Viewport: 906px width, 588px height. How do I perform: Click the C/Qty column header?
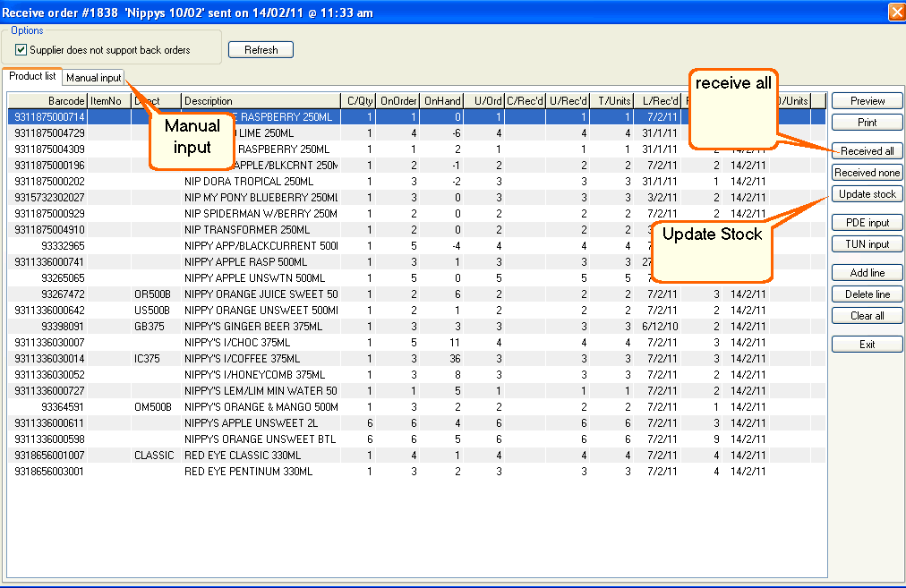[358, 101]
